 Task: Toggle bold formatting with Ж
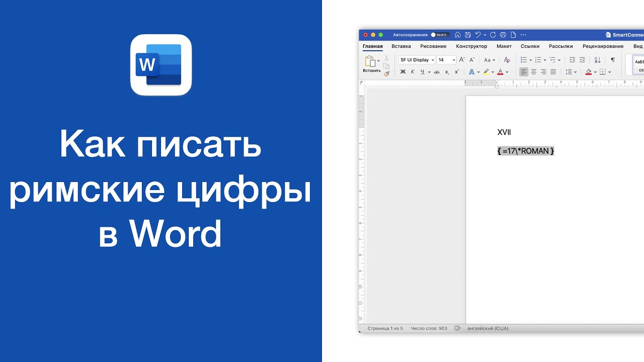[x=403, y=72]
